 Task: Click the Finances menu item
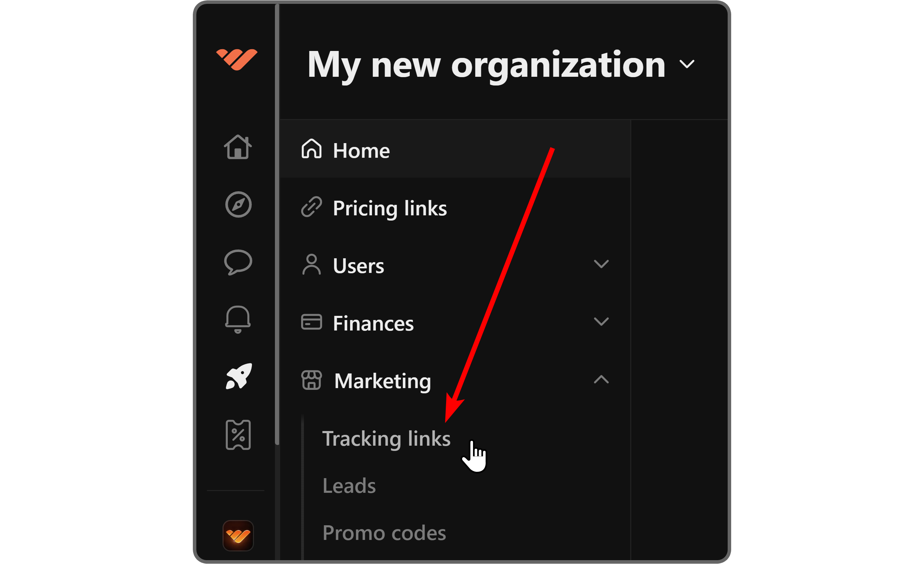point(373,324)
